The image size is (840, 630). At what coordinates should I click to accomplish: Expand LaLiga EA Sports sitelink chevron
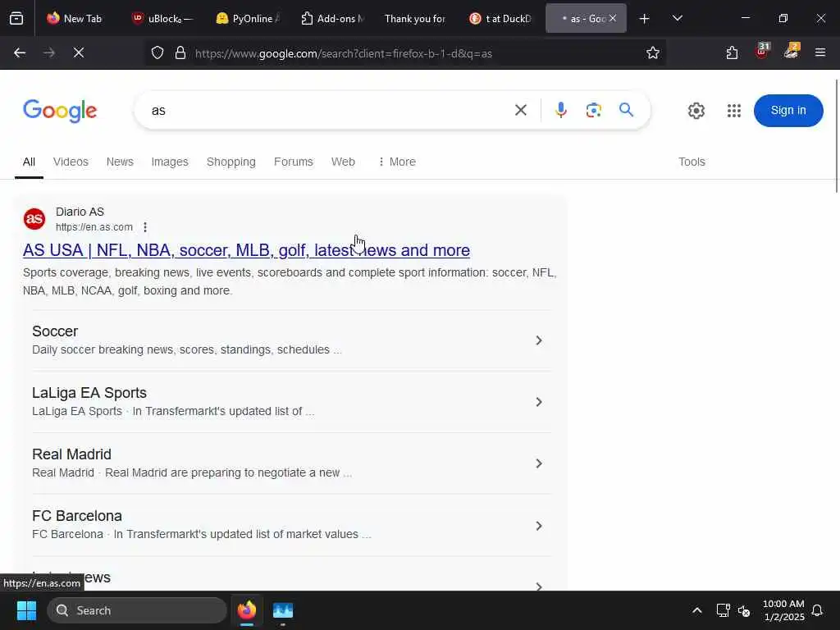coord(539,402)
